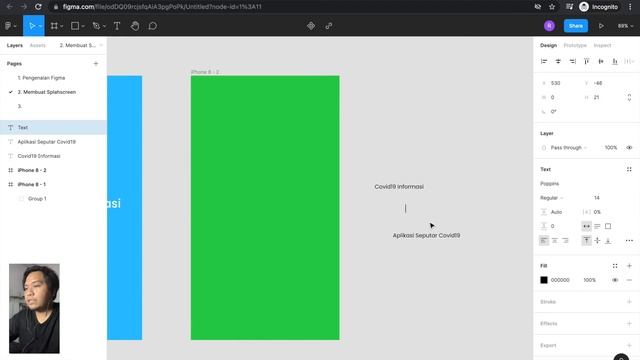
Task: Expand shape tool options arrow
Action: (x=83, y=26)
